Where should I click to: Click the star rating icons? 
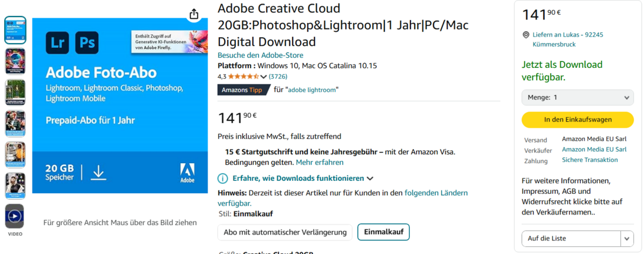point(243,77)
